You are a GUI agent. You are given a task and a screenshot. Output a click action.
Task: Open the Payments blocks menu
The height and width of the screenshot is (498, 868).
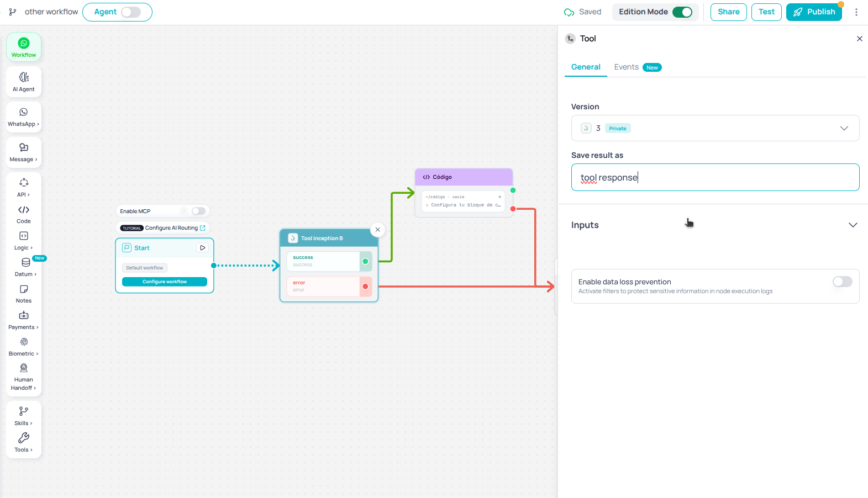[x=24, y=320]
